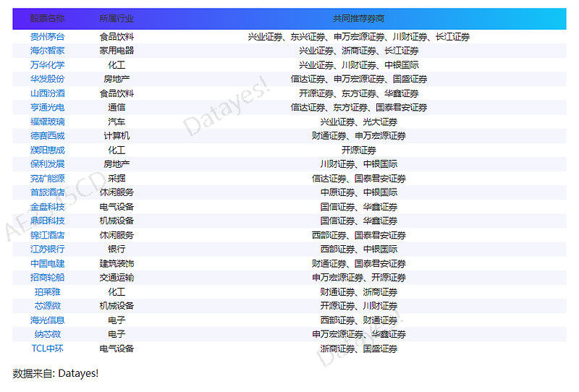Select the 山西汾酒 stock link
This screenshot has height=392, width=579.
(x=47, y=93)
